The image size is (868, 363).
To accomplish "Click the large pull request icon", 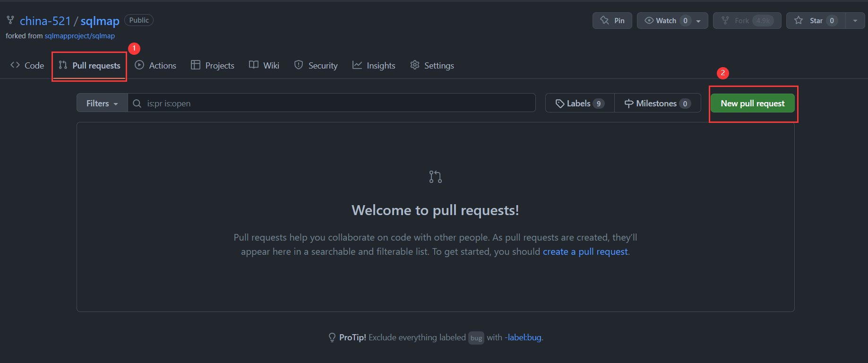I will [436, 177].
